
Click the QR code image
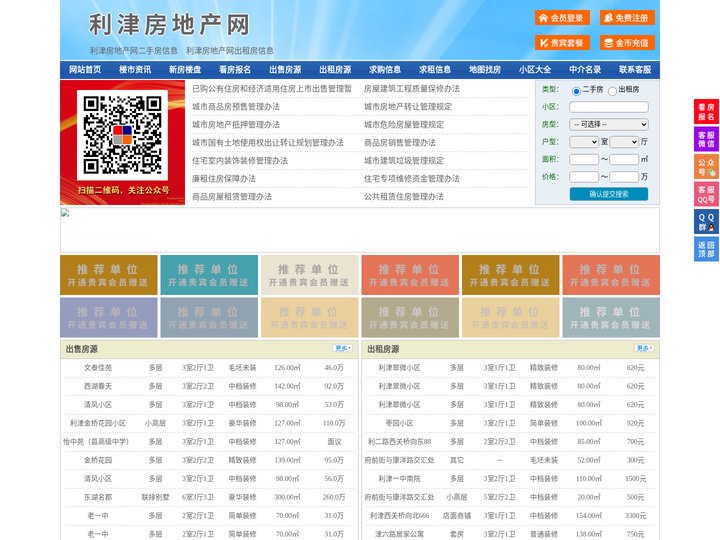point(122,135)
